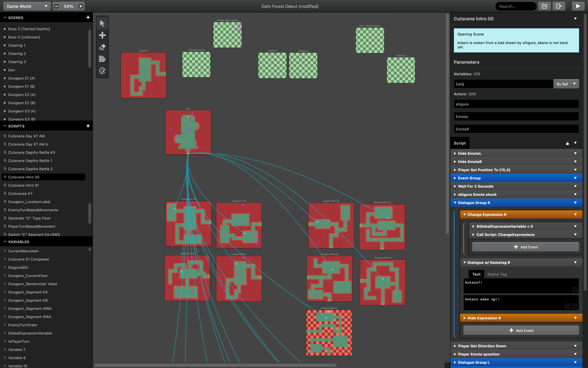The image size is (588, 368).
Task: Open the By Ref dropdown for EatQ
Action: (566, 84)
